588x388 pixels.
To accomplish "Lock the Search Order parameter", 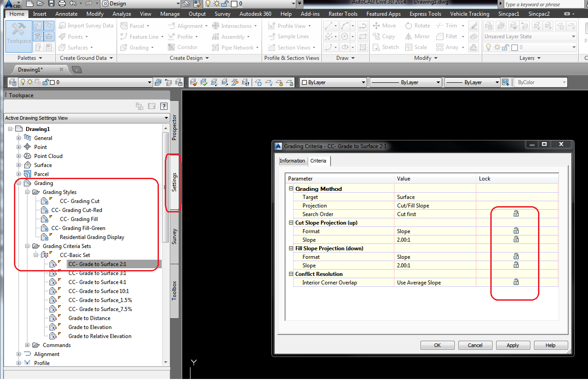I will click(x=516, y=213).
